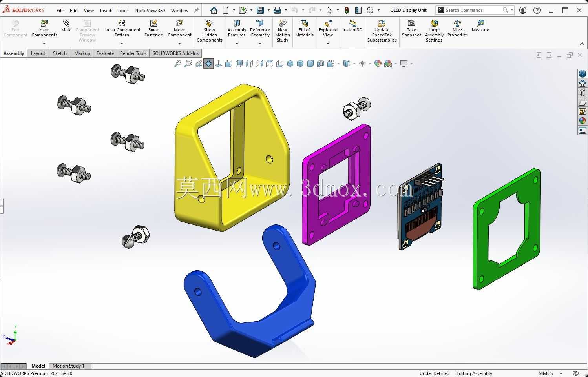Click the Home welcome icon
This screenshot has height=377, width=588.
pyautogui.click(x=214, y=10)
